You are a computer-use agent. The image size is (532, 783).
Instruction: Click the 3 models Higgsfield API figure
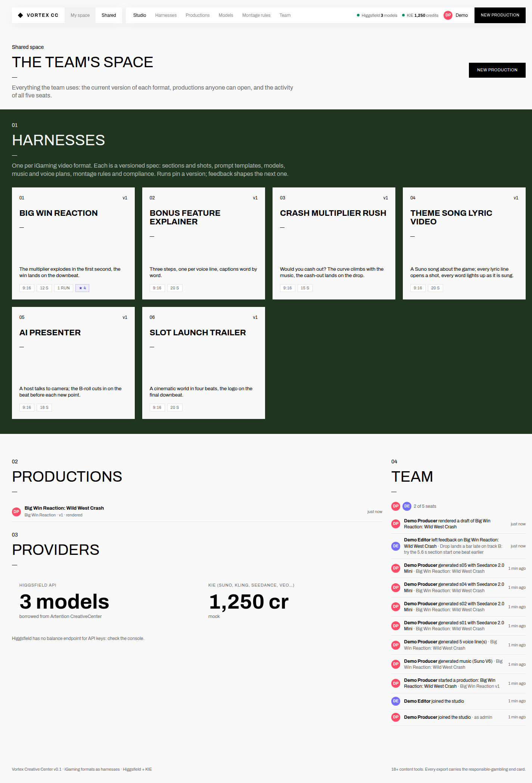tap(64, 602)
